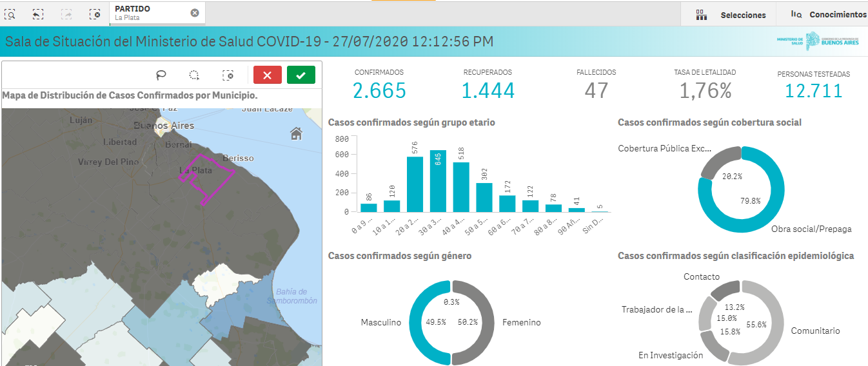The height and width of the screenshot is (366, 868).
Task: Select the Obra social/Prepaga donut label
Action: coord(811,229)
